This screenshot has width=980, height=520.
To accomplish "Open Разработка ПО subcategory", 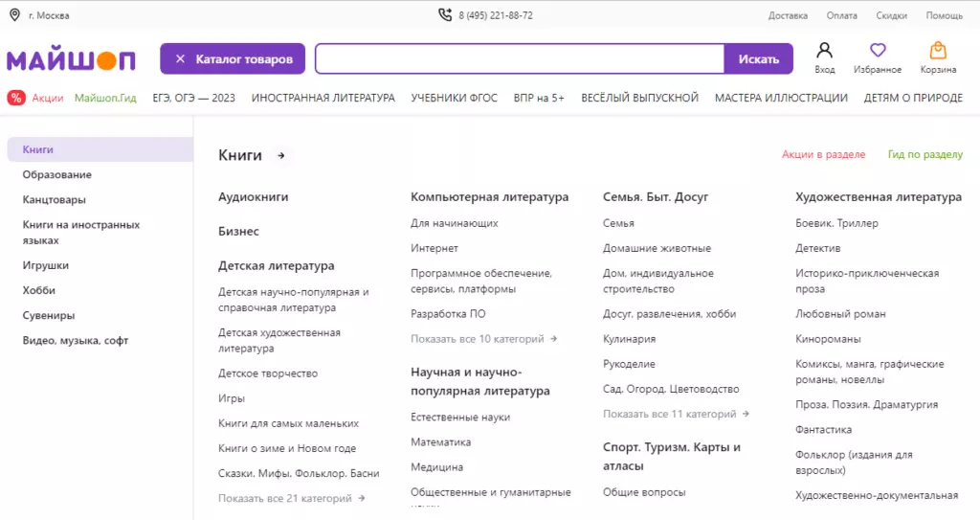I will tap(448, 313).
